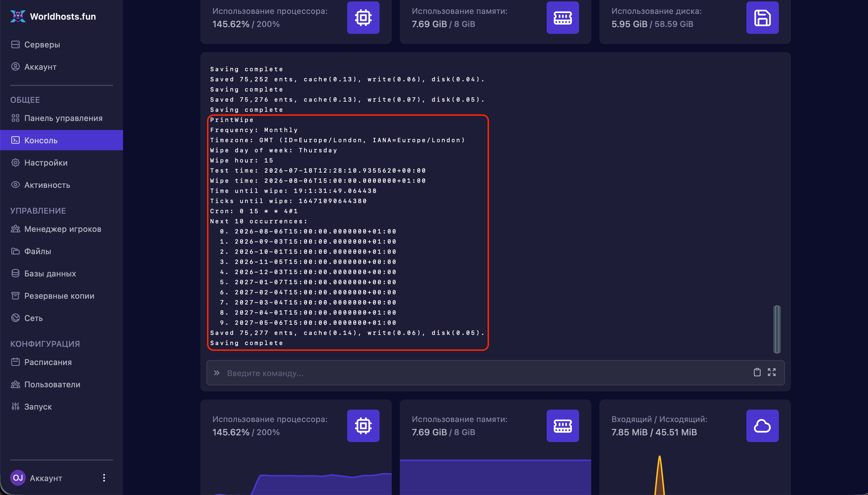Click the double-chevron prompt icon
This screenshot has height=495, width=868.
pos(217,373)
